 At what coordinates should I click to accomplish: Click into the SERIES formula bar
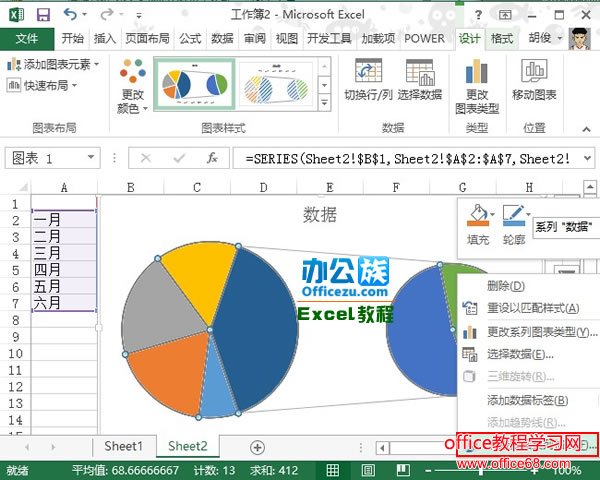tap(408, 158)
